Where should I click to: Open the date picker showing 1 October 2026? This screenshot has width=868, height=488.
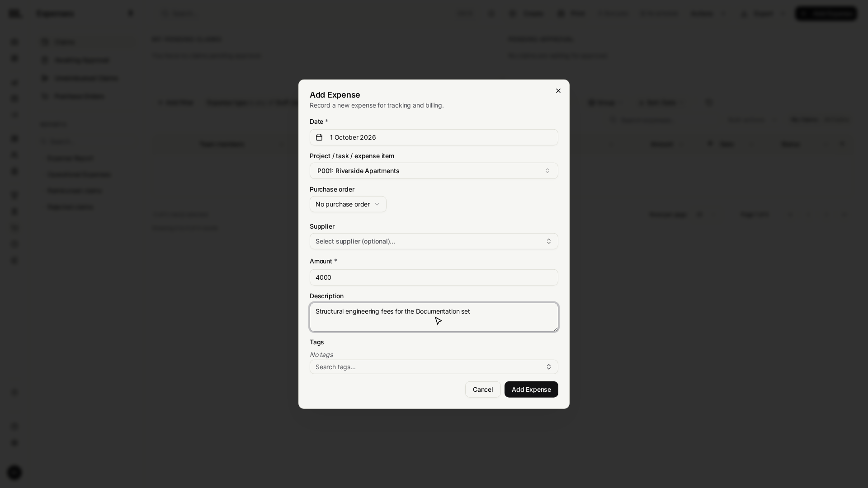click(x=434, y=137)
